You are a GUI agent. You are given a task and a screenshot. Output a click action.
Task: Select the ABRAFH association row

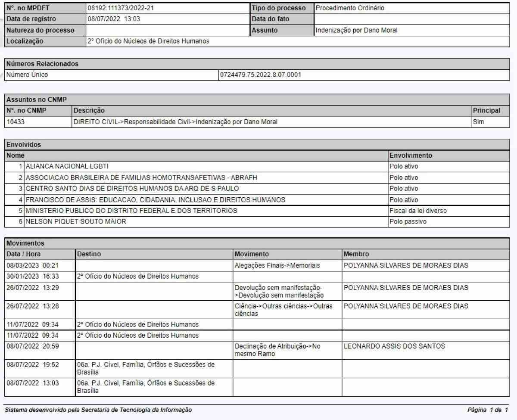point(142,177)
